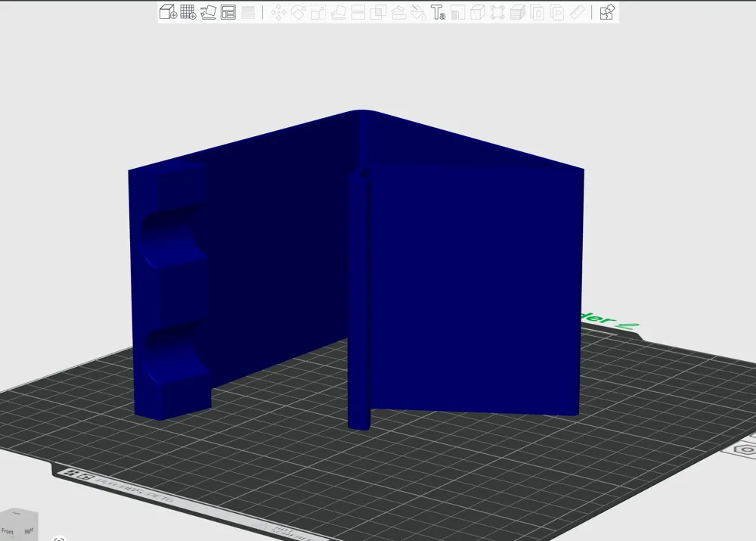Open the Arrange all objects tool
This screenshot has width=756, height=541.
(x=228, y=12)
